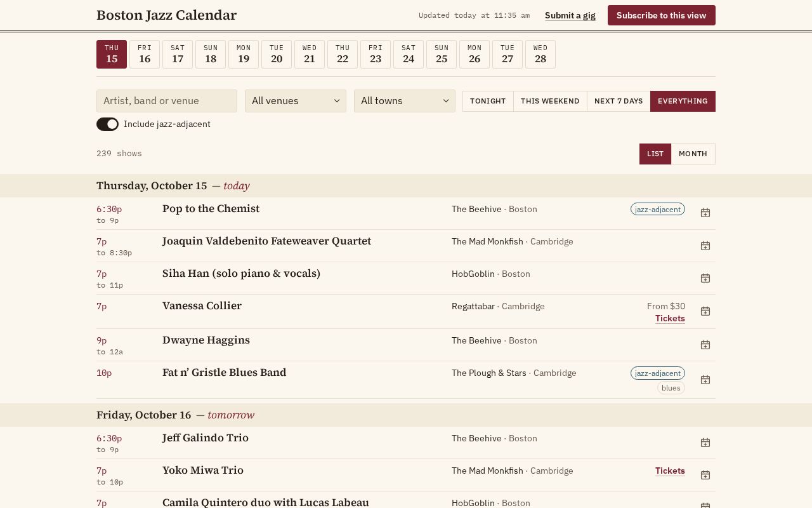This screenshot has height=508, width=812.
Task: Open Fat n' Gristle Blues Band title
Action: pyautogui.click(x=225, y=373)
